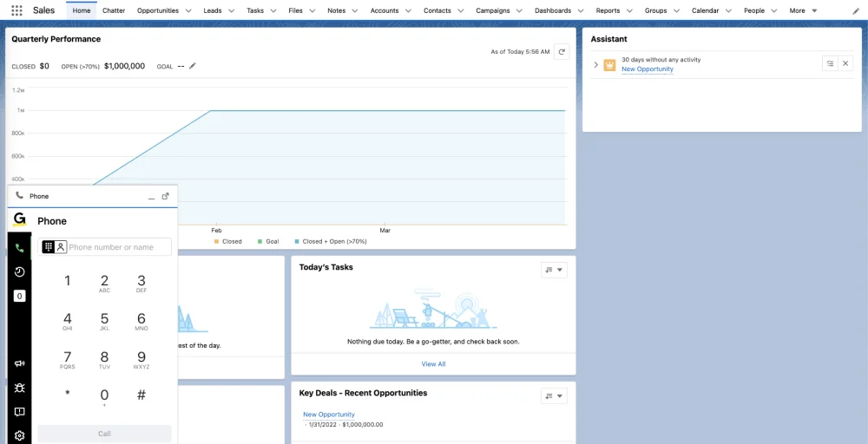The width and height of the screenshot is (868, 444).
Task: Open the Tasks tab dropdown arrow
Action: click(x=273, y=10)
